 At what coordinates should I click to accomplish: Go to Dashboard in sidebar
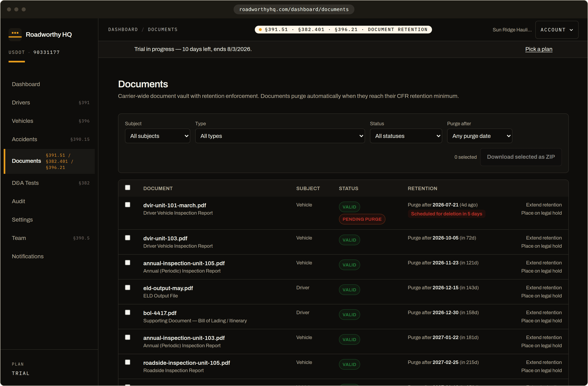[x=49, y=84]
